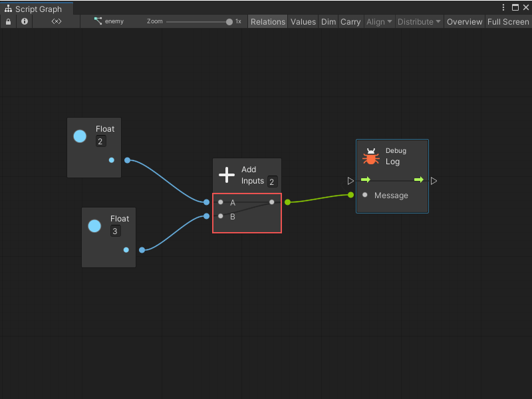Enable the Dim option
The height and width of the screenshot is (399, 532).
click(x=328, y=21)
